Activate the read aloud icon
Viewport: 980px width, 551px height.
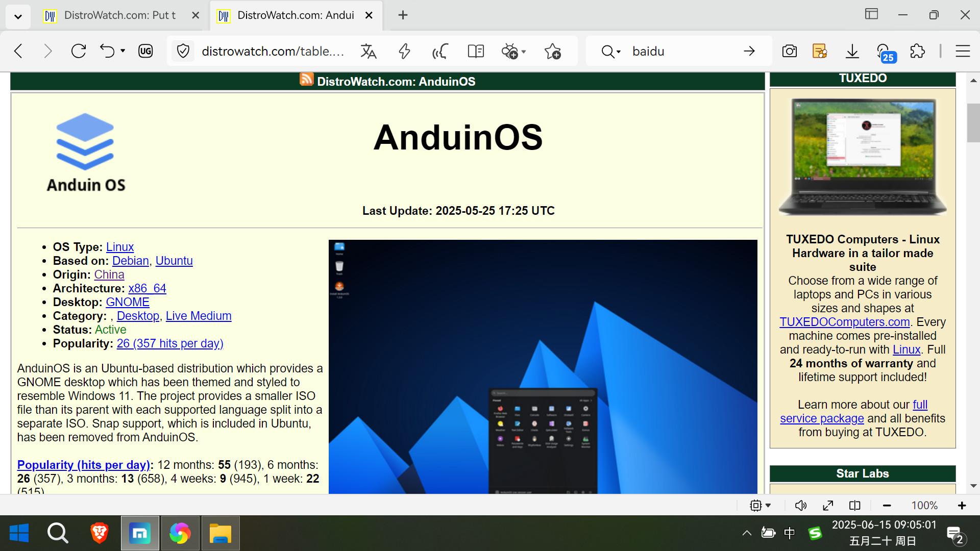click(440, 51)
